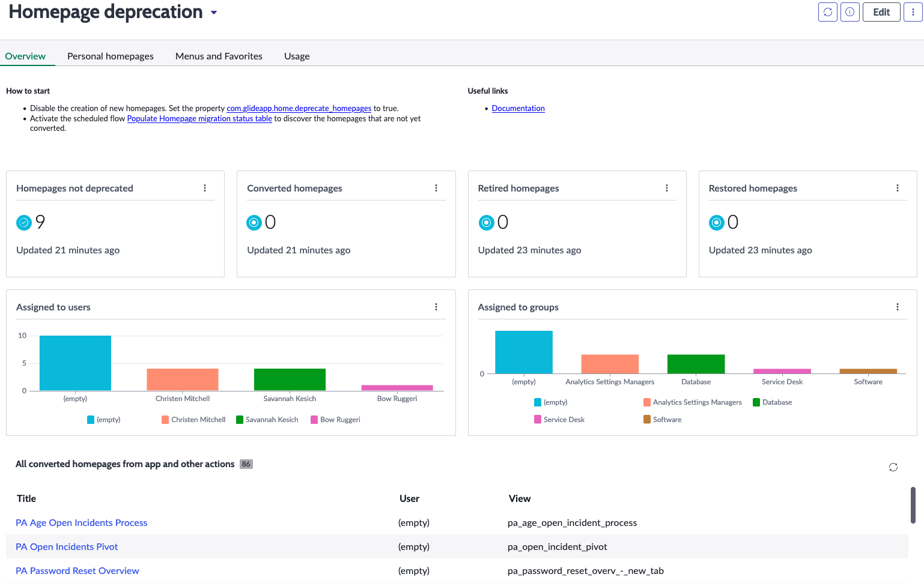Open Converted homepages card options menu

(436, 188)
